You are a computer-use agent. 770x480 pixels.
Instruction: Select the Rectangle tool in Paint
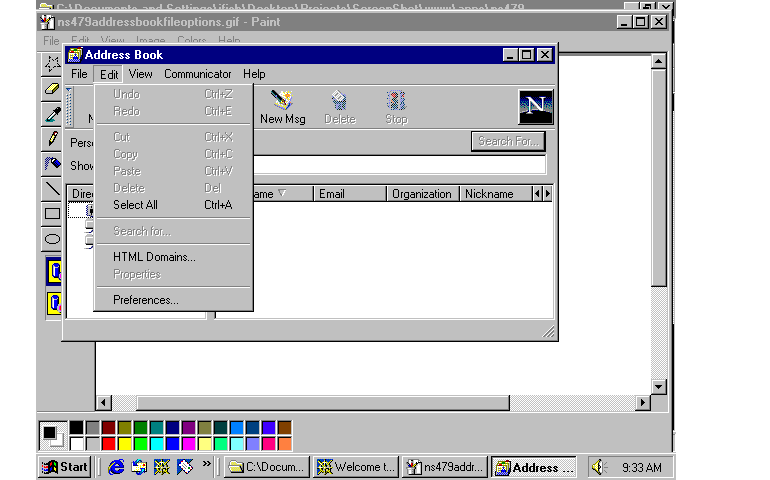click(52, 214)
